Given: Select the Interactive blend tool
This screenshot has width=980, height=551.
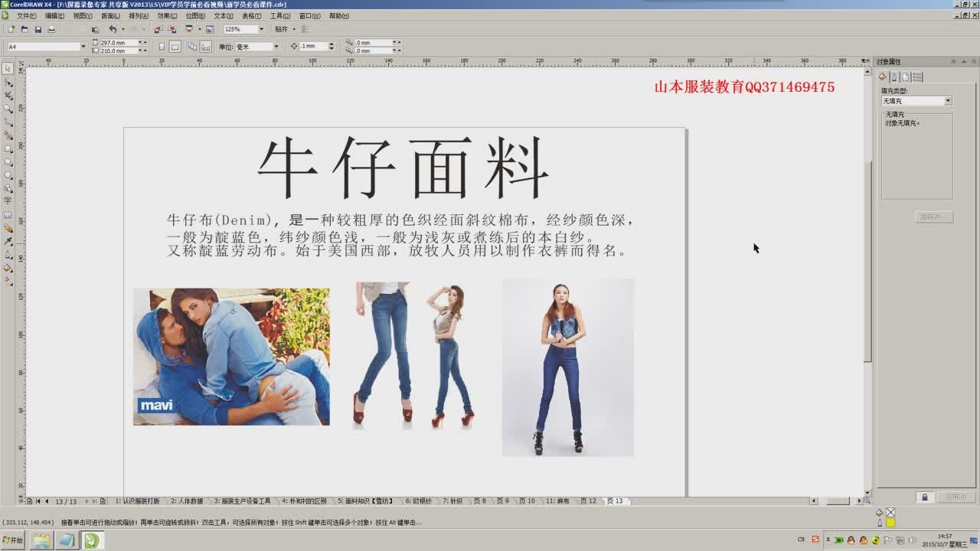Looking at the screenshot, I should tap(8, 228).
